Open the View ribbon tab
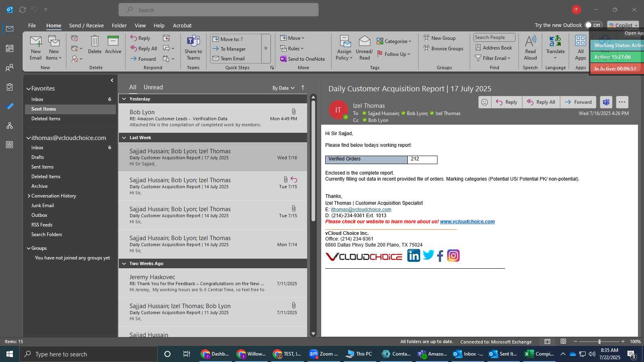644x362 pixels. pyautogui.click(x=140, y=25)
